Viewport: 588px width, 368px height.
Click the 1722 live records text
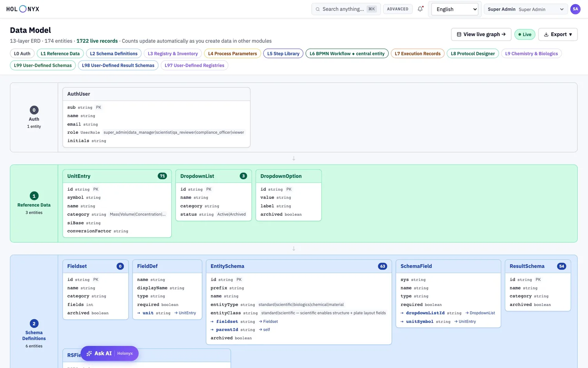coord(97,41)
